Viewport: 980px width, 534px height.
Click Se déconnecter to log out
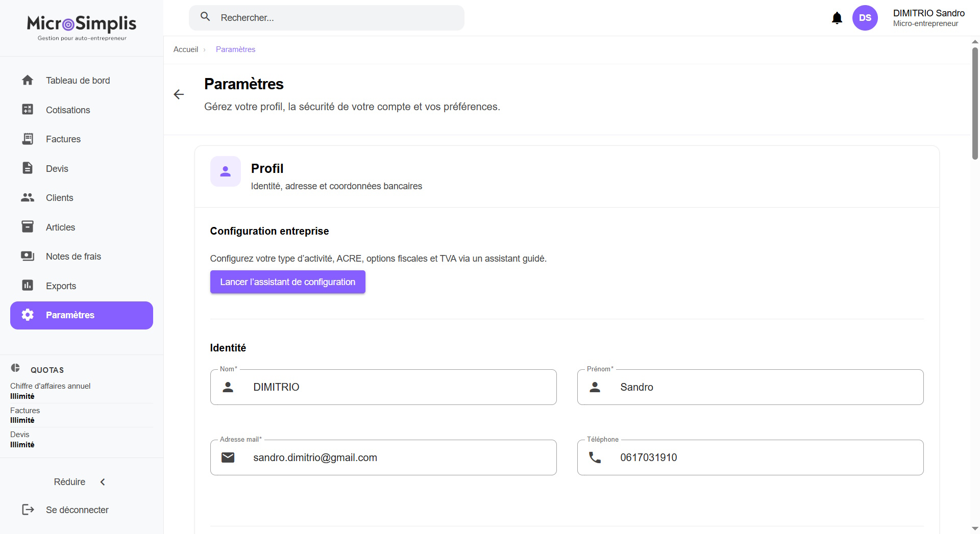77,510
